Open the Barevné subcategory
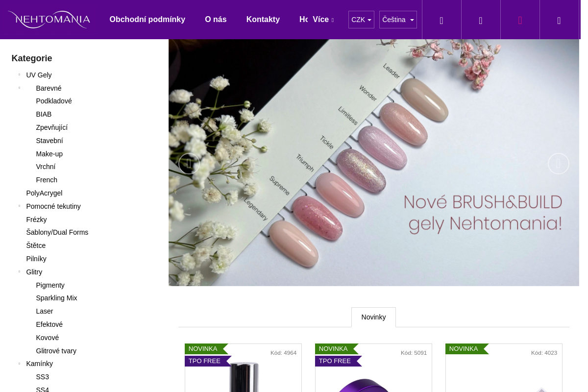Image resolution: width=588 pixels, height=392 pixels. (49, 88)
